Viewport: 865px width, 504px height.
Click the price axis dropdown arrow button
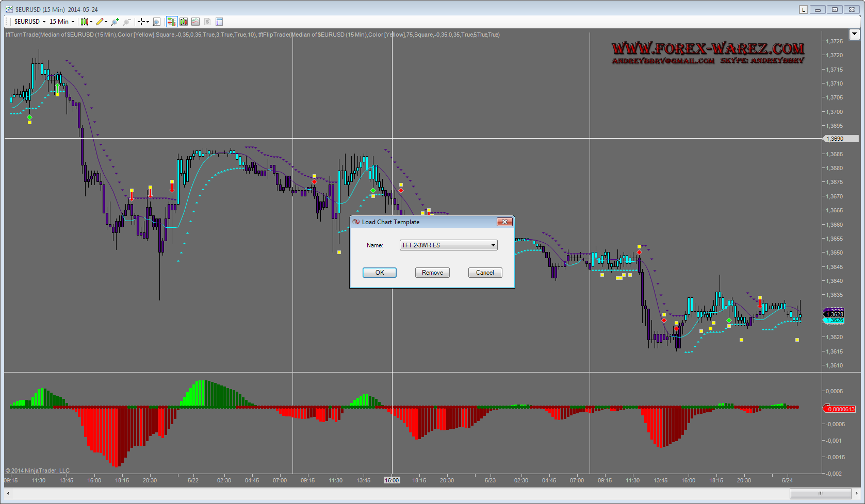(x=854, y=35)
